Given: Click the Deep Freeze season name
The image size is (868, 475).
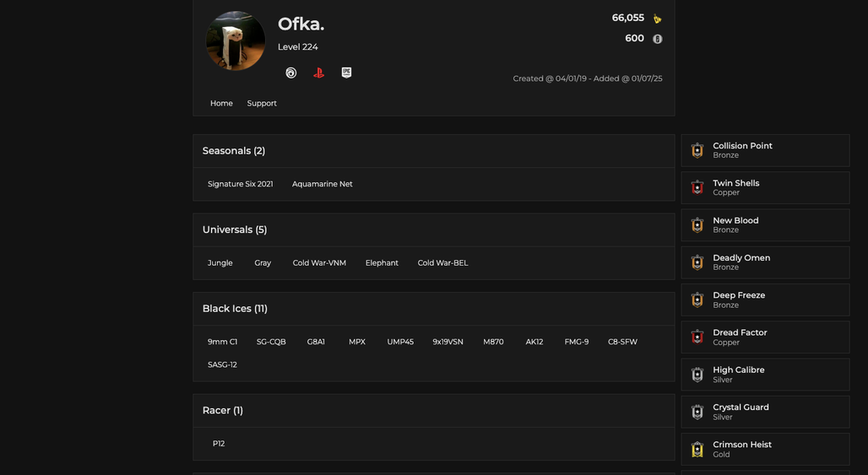Looking at the screenshot, I should [x=739, y=295].
